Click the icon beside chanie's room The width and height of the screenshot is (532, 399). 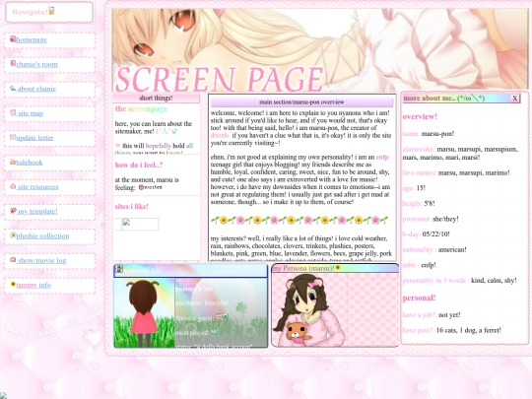coord(13,63)
